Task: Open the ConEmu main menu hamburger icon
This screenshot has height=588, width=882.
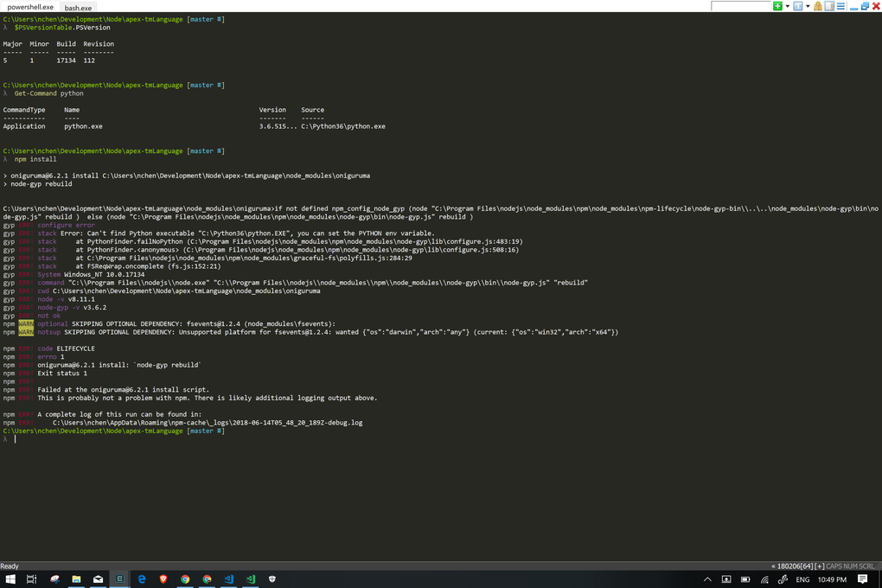Action: pyautogui.click(x=840, y=5)
